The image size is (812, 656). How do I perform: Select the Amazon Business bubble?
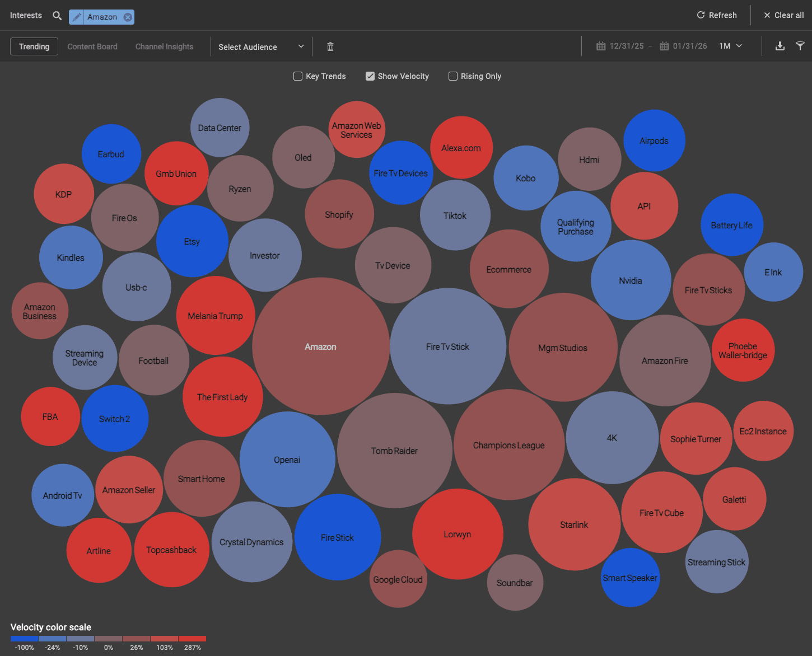pyautogui.click(x=40, y=311)
